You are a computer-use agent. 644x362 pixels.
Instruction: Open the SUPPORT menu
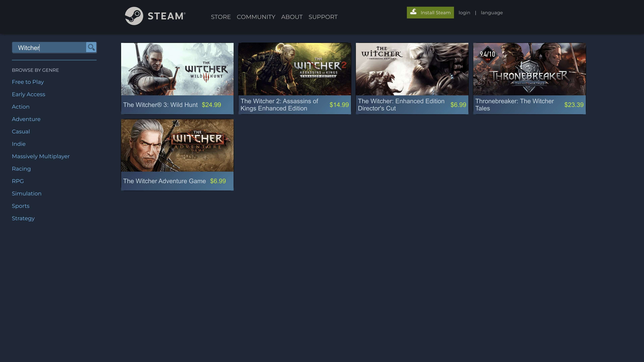323,17
